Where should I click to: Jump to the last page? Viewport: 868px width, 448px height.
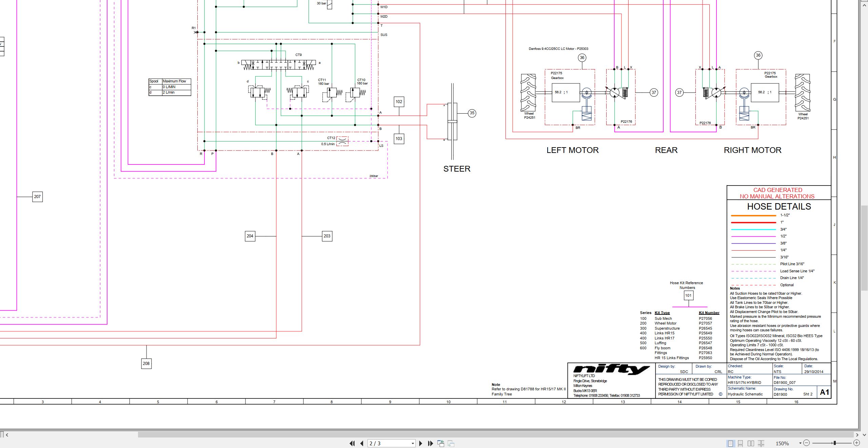click(x=431, y=443)
